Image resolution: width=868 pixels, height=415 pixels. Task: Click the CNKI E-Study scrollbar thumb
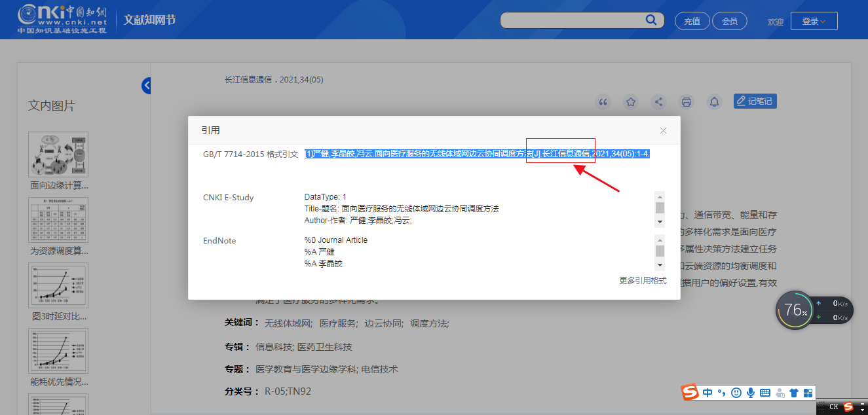(x=660, y=207)
